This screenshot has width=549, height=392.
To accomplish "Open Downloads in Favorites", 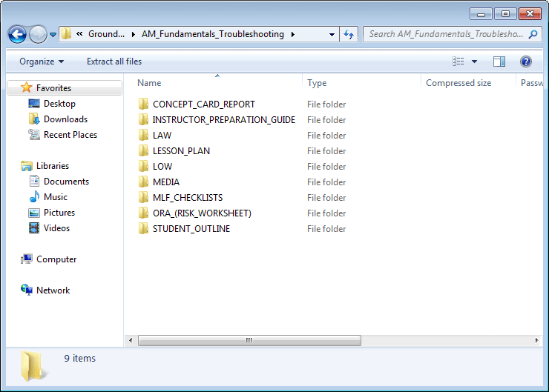I will coord(65,119).
